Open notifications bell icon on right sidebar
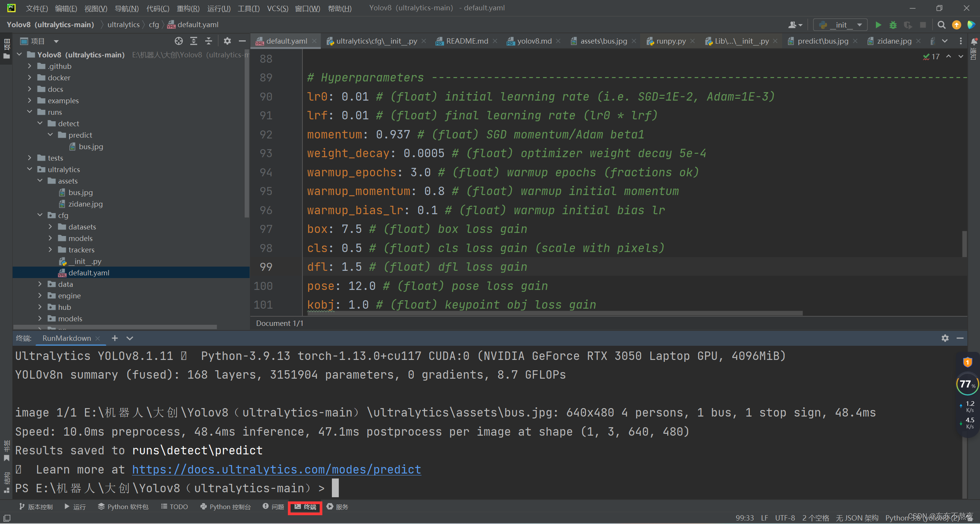The image size is (980, 524). [x=974, y=41]
